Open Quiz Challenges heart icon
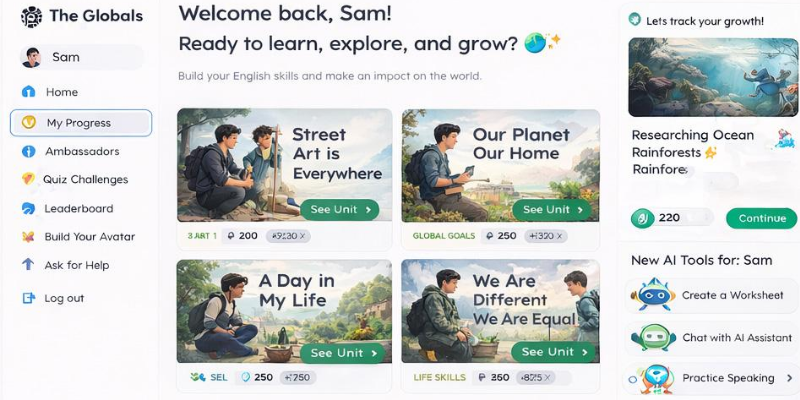 tap(29, 179)
